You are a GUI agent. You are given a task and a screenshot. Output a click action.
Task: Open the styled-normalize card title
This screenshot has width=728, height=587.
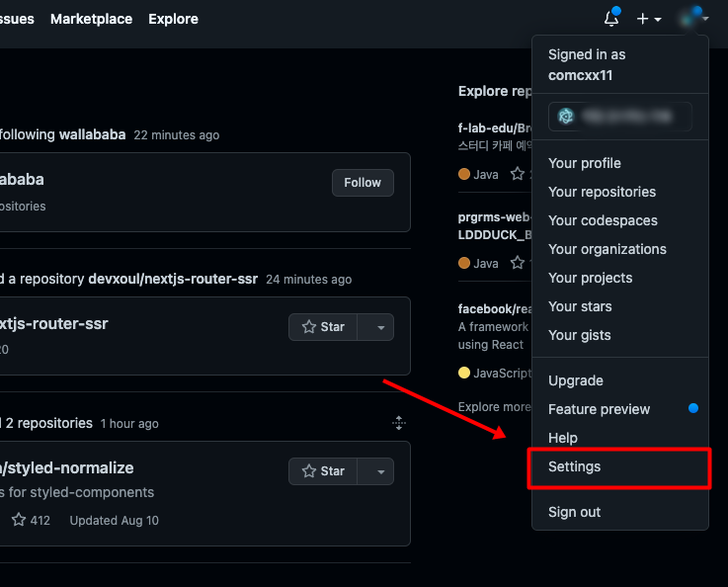tap(67, 468)
